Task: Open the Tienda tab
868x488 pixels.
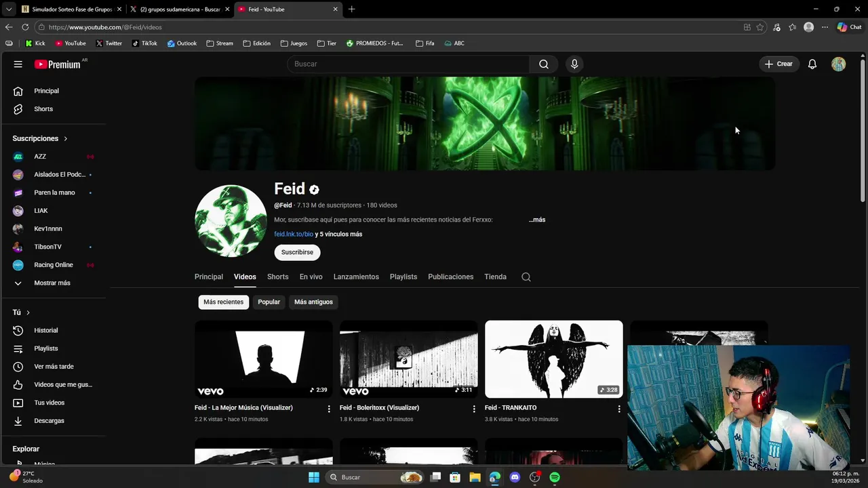Action: point(495,277)
